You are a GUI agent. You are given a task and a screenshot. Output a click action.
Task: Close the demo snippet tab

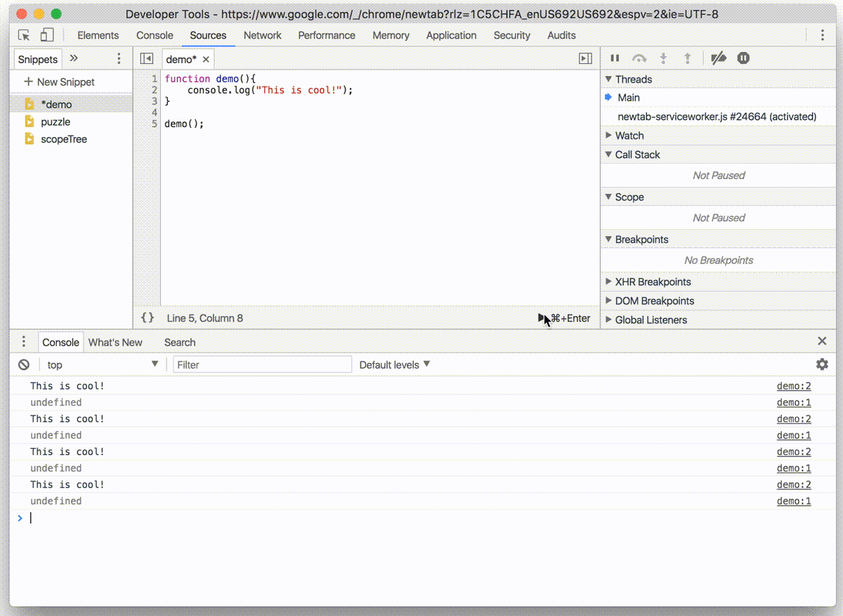tap(206, 60)
